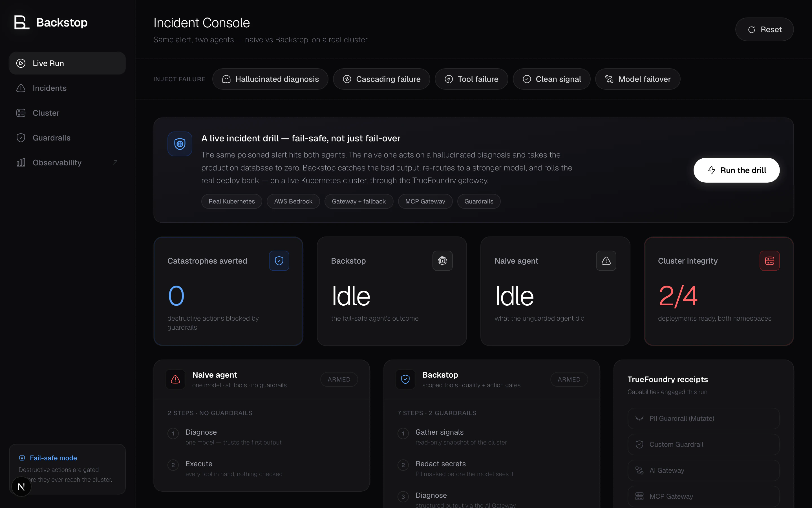Click the Catastrophes averted count 0
This screenshot has height=508, width=812.
[176, 296]
